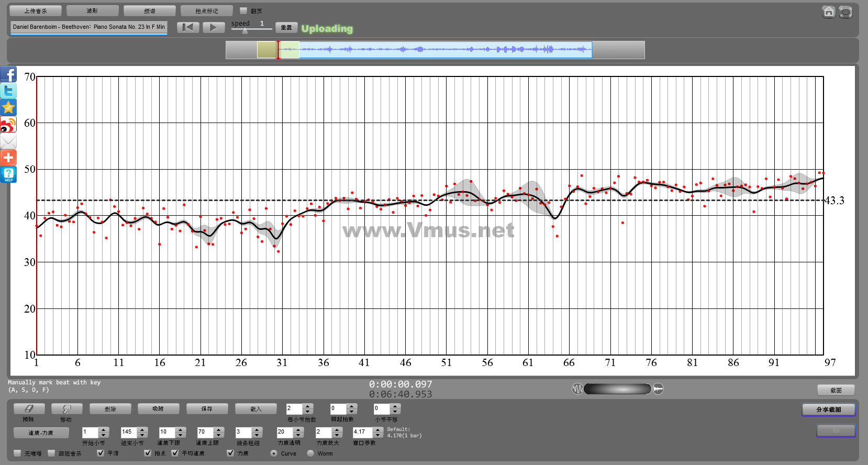Increase the 结束小节 value with up arrow

(x=142, y=429)
